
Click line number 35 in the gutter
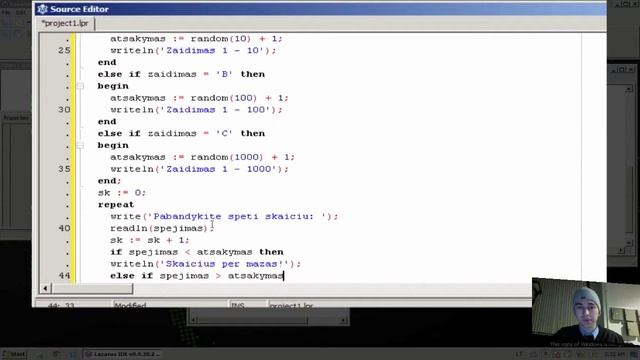click(x=64, y=169)
